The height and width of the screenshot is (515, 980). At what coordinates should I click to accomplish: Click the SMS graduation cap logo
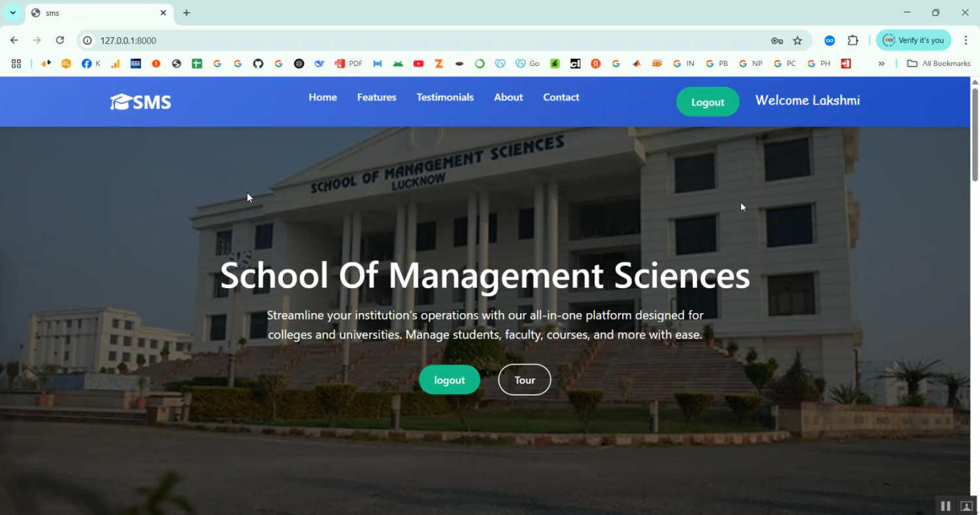click(x=140, y=102)
